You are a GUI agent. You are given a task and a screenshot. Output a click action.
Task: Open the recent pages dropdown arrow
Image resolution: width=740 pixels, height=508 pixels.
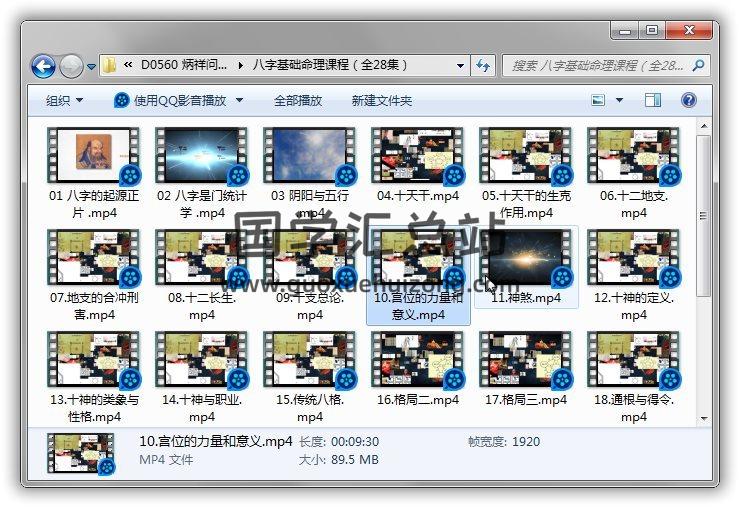coord(91,67)
